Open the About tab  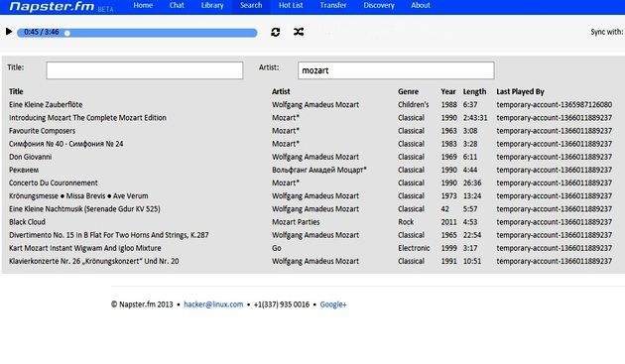421,6
